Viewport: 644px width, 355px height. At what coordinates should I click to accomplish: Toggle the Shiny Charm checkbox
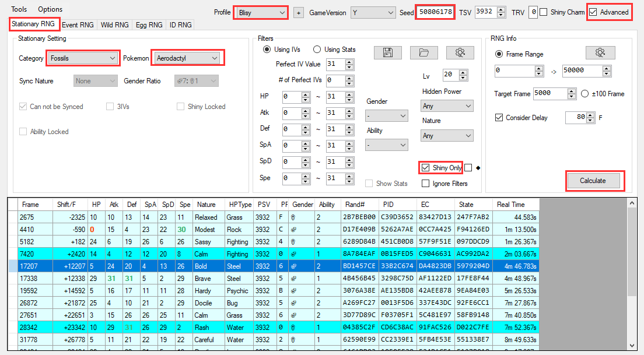tap(544, 12)
